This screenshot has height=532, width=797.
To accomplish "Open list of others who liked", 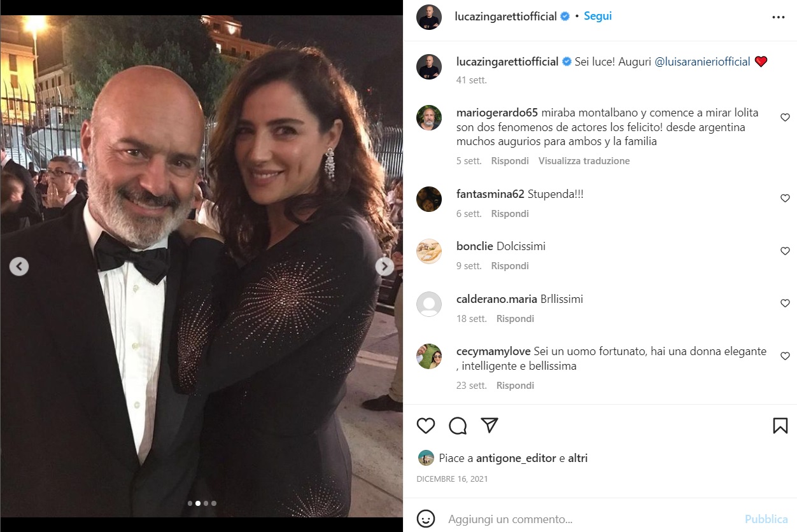I will pos(577,458).
